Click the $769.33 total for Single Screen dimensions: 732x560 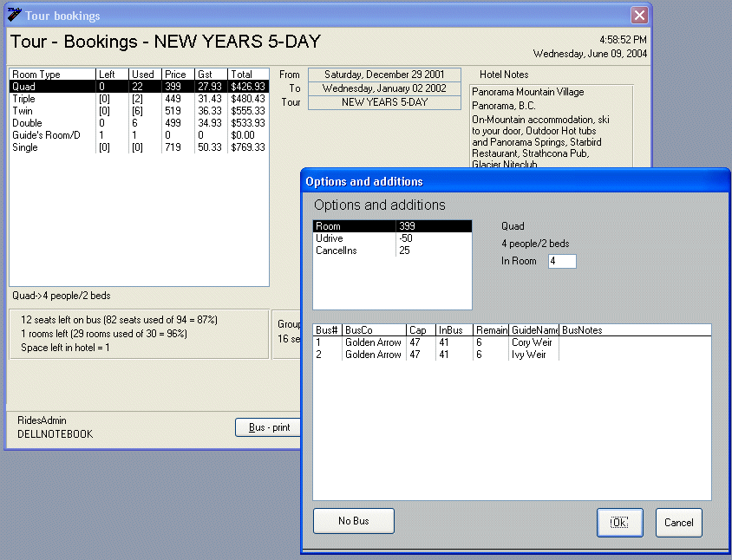(248, 147)
